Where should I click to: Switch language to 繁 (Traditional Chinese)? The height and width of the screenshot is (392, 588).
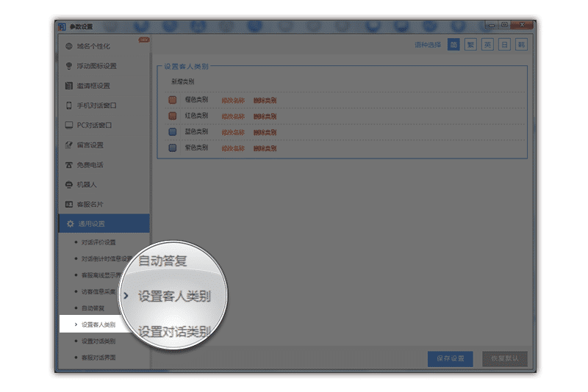coord(470,45)
